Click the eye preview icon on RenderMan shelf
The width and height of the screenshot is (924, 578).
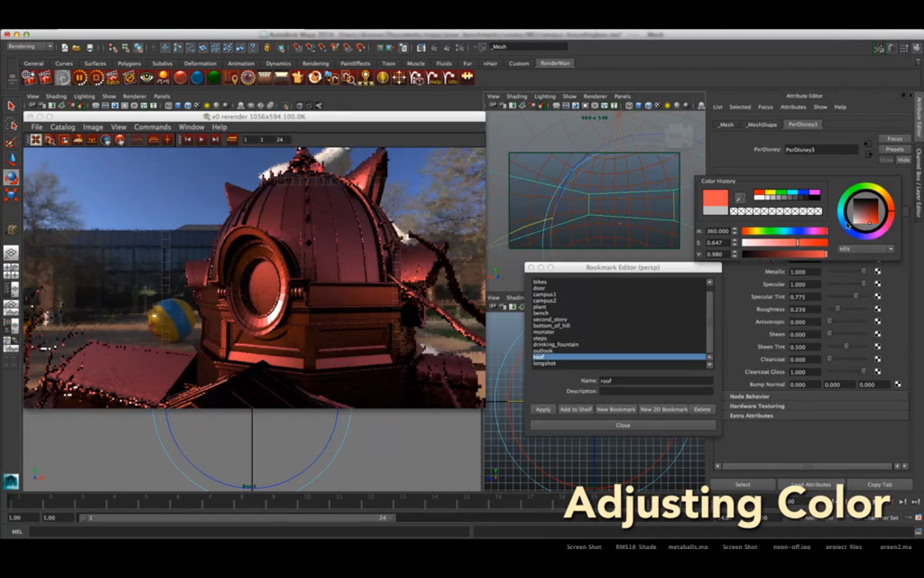(146, 78)
